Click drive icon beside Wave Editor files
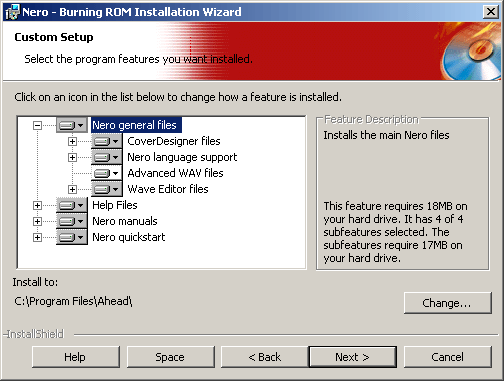The width and height of the screenshot is (504, 381). [107, 189]
